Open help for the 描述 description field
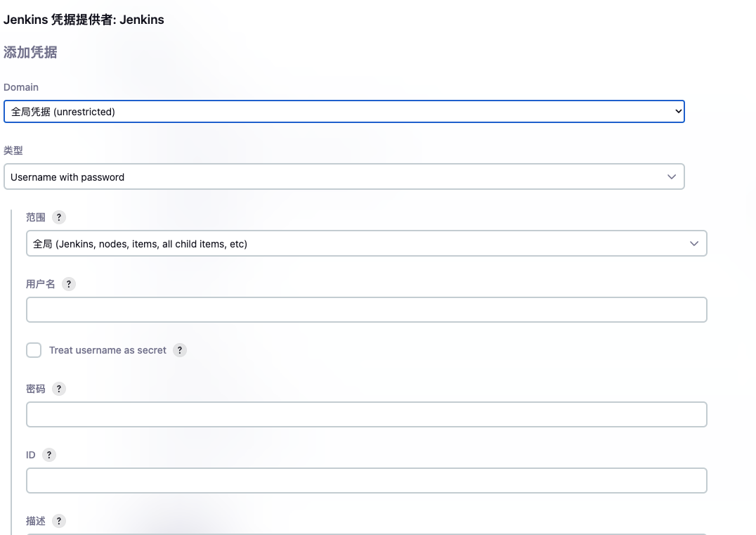Screen dimensions: 756x535 coord(59,521)
